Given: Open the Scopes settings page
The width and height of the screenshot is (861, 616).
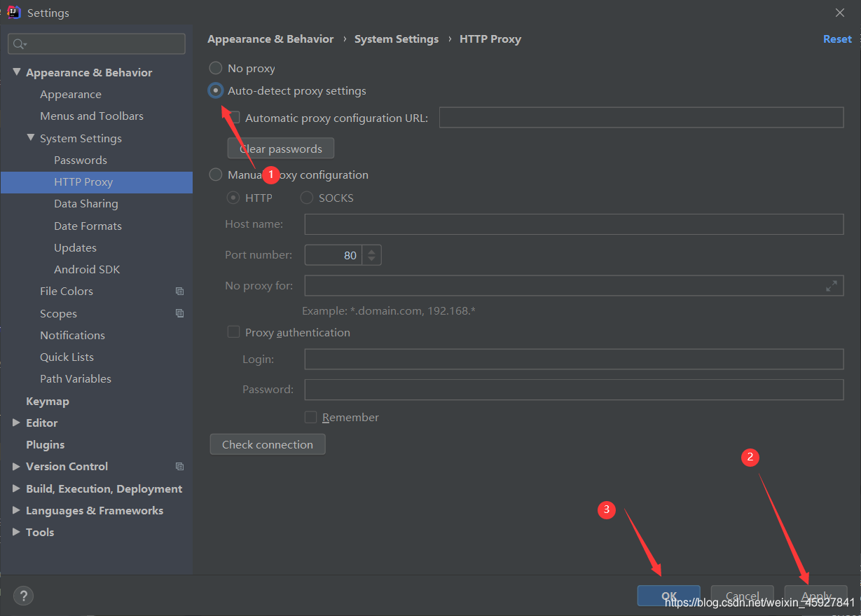Looking at the screenshot, I should click(58, 314).
